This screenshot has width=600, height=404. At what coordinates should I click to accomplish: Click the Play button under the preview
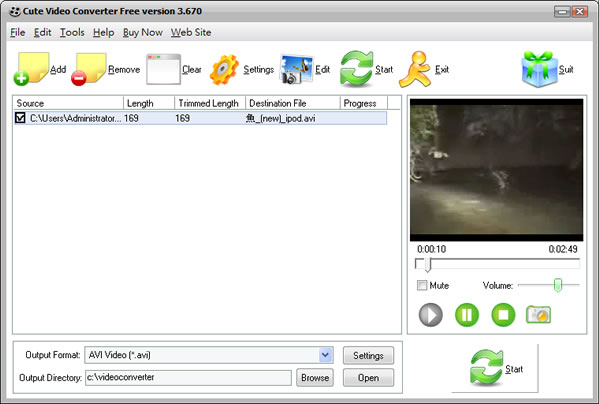click(x=430, y=315)
